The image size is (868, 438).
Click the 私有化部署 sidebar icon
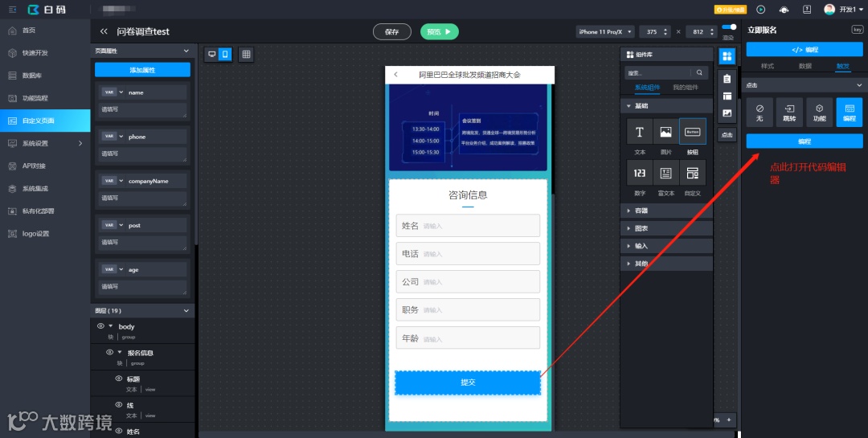point(12,211)
